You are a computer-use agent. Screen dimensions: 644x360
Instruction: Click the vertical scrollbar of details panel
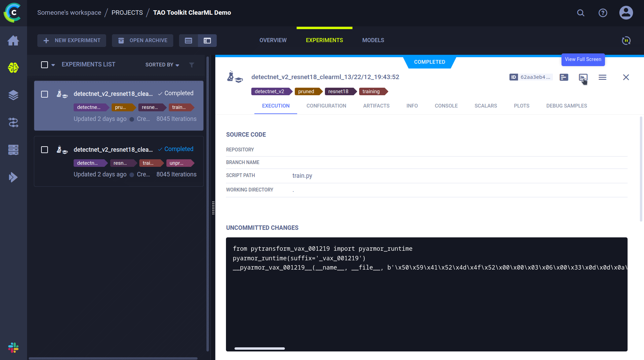[641, 169]
